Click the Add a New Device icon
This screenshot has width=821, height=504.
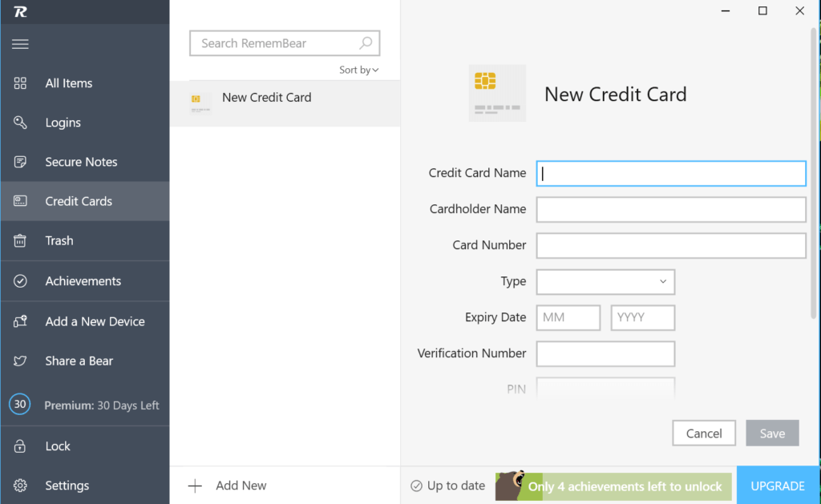click(20, 321)
